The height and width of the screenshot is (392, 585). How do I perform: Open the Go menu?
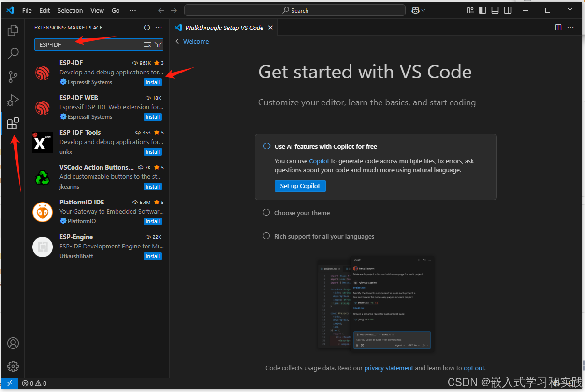click(116, 10)
